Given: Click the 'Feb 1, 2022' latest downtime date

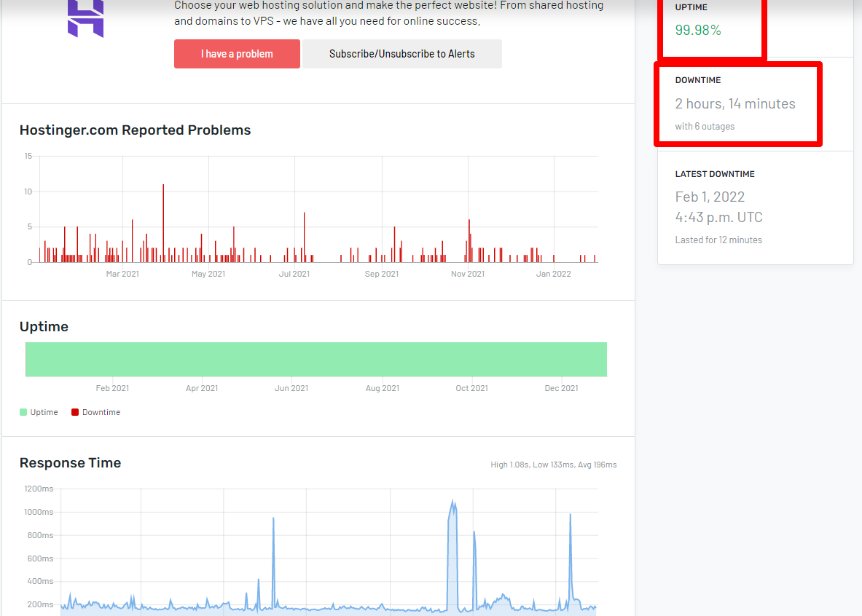Looking at the screenshot, I should pos(710,197).
